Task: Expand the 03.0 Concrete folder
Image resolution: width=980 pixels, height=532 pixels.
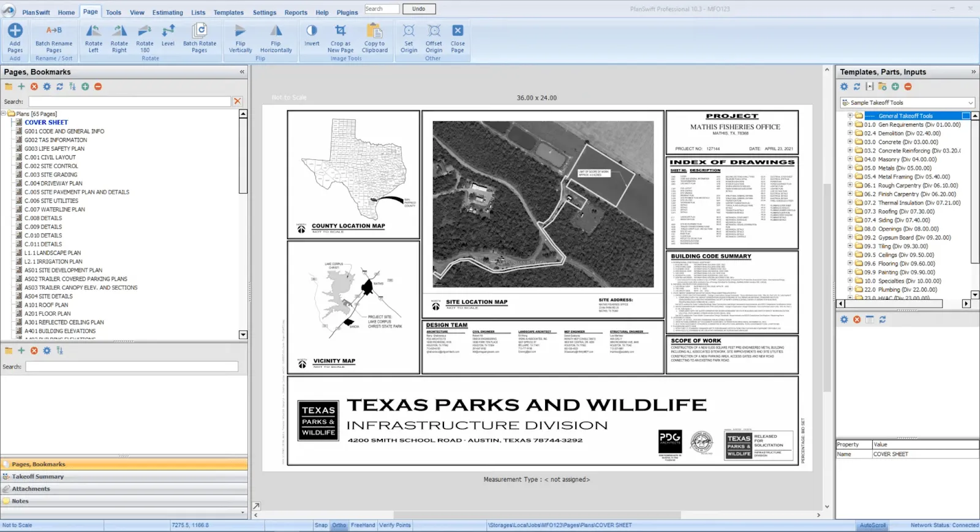Action: click(850, 142)
